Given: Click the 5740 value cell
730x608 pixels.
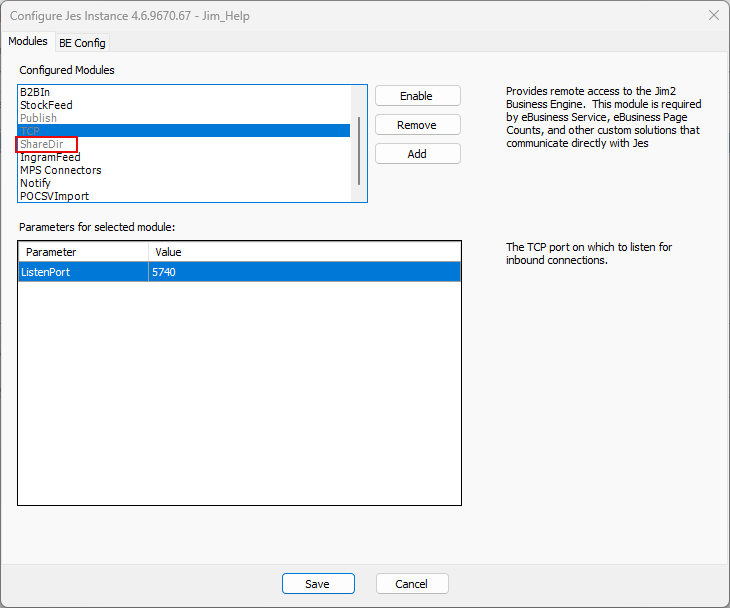Looking at the screenshot, I should click(x=304, y=272).
